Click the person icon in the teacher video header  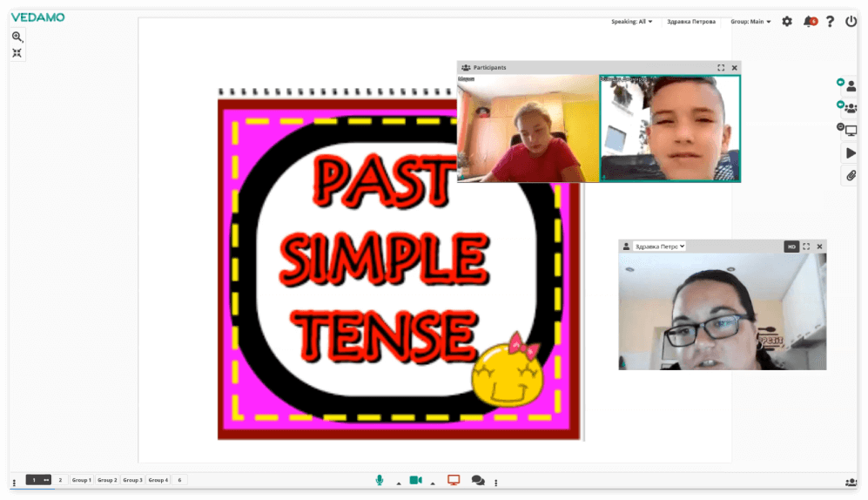626,247
